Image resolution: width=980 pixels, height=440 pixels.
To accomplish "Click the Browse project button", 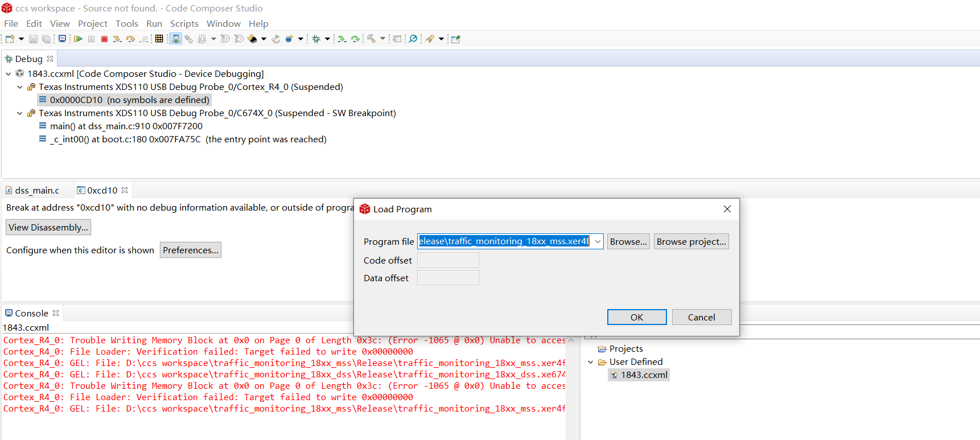I will point(691,241).
